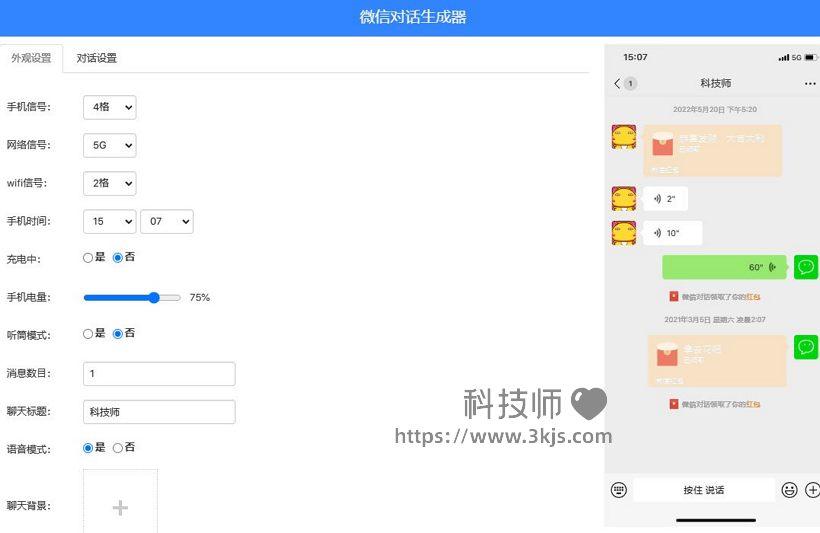The width and height of the screenshot is (820, 533).
Task: Click the green WeChat avatar beside sent red packet
Action: [806, 347]
